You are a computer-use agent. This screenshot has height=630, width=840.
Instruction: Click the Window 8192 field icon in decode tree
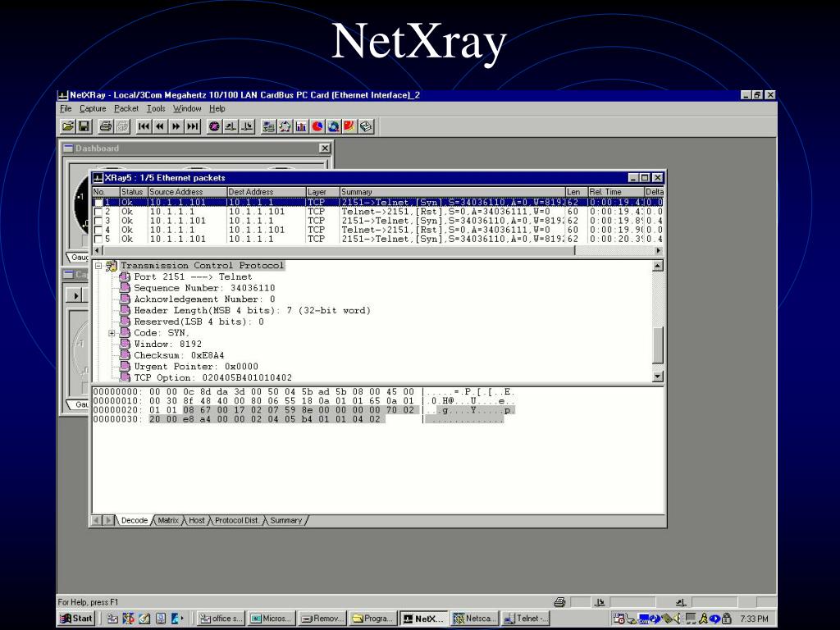tap(125, 344)
